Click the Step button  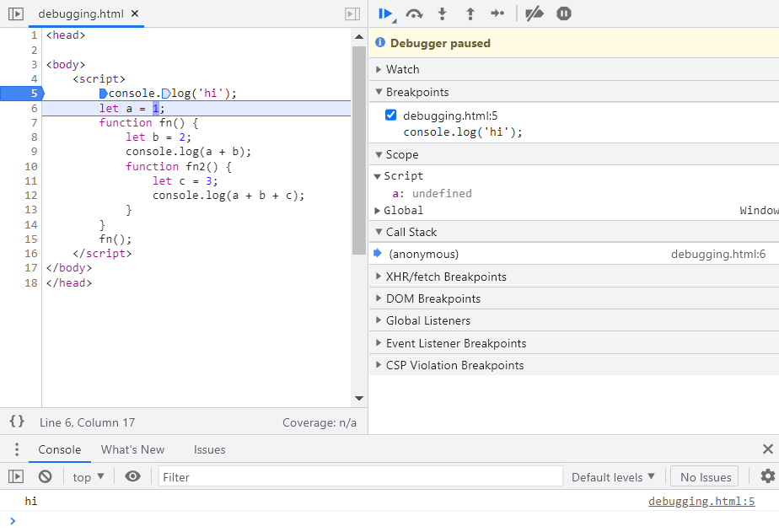[x=497, y=13]
